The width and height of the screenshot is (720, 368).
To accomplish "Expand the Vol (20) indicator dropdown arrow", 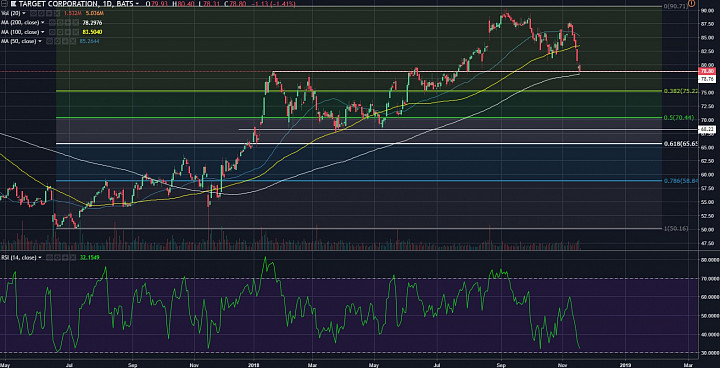I will coord(24,13).
